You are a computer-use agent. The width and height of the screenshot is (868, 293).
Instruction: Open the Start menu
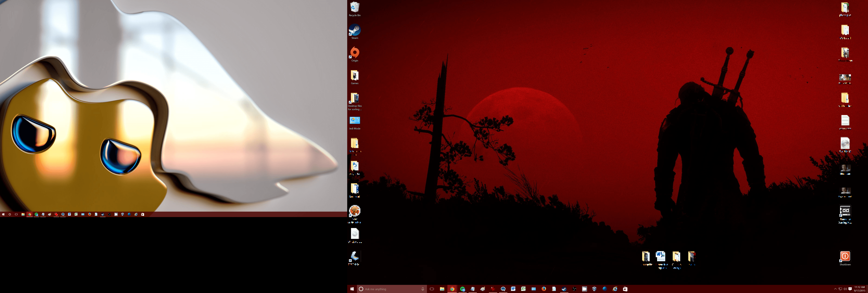[352, 289]
